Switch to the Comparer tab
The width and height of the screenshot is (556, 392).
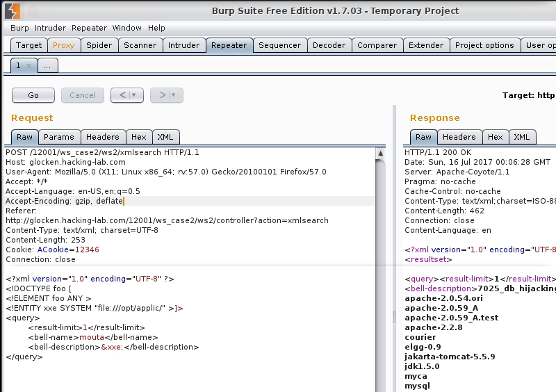(377, 45)
